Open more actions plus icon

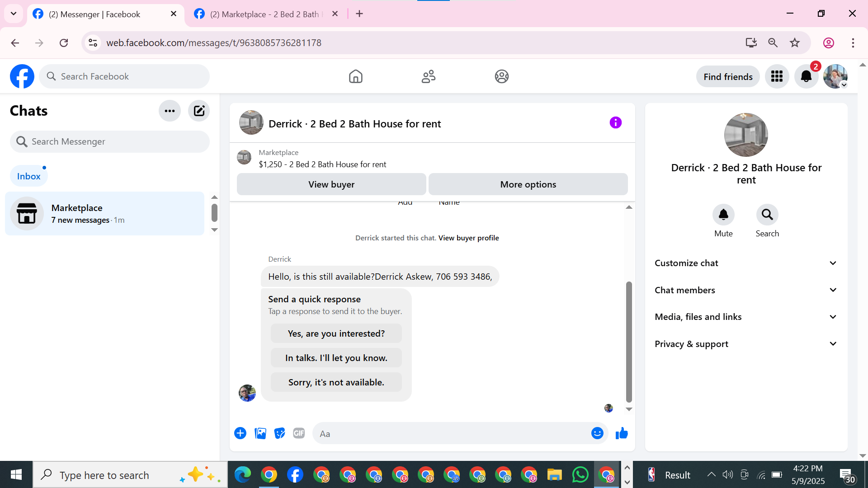[x=240, y=433]
